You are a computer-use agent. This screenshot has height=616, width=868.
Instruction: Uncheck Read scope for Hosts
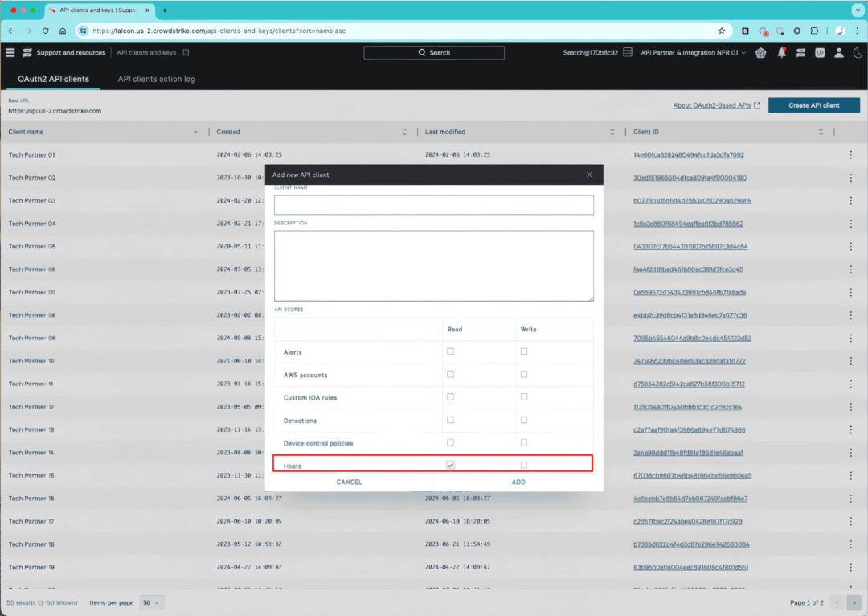(451, 466)
